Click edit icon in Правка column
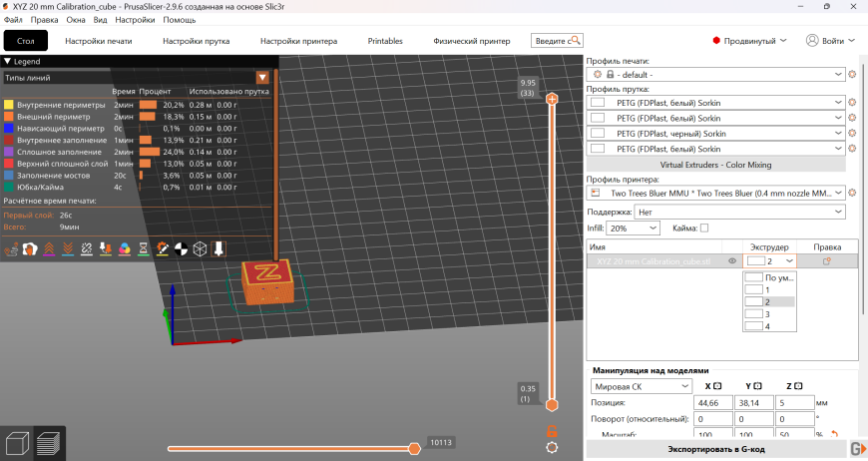 (x=826, y=261)
